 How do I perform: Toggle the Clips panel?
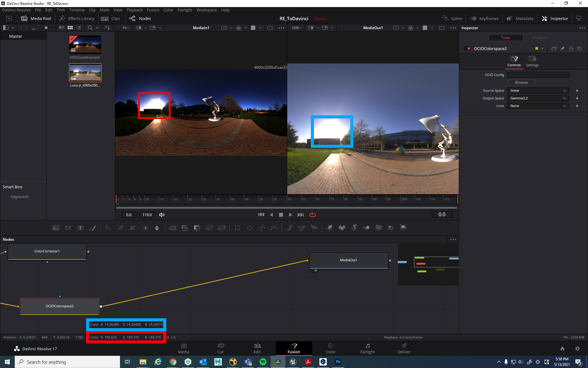pyautogui.click(x=111, y=19)
